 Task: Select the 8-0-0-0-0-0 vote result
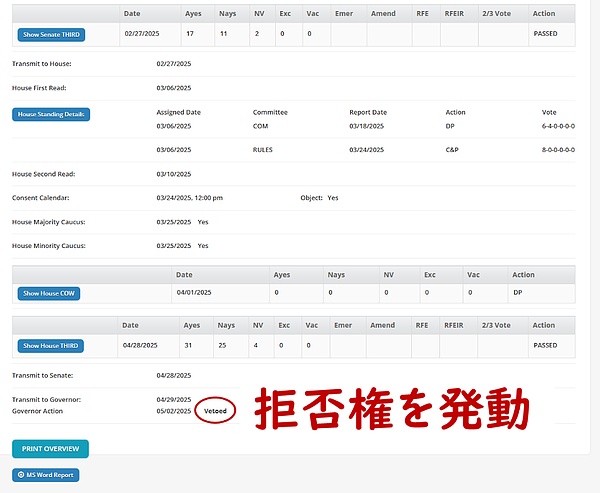558,150
